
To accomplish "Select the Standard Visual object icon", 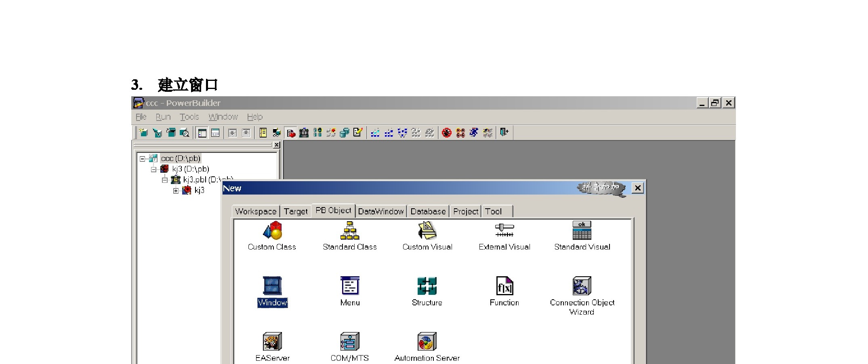I will (582, 231).
